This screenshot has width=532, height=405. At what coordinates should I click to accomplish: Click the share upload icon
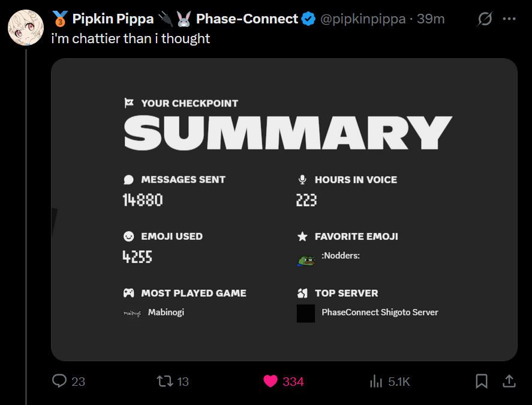[509, 381]
